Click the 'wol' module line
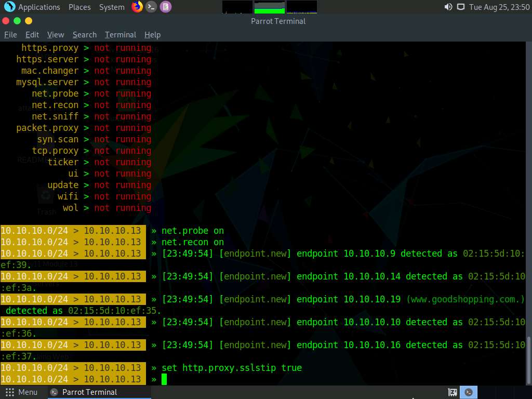The width and height of the screenshot is (532, 399). pos(107,208)
